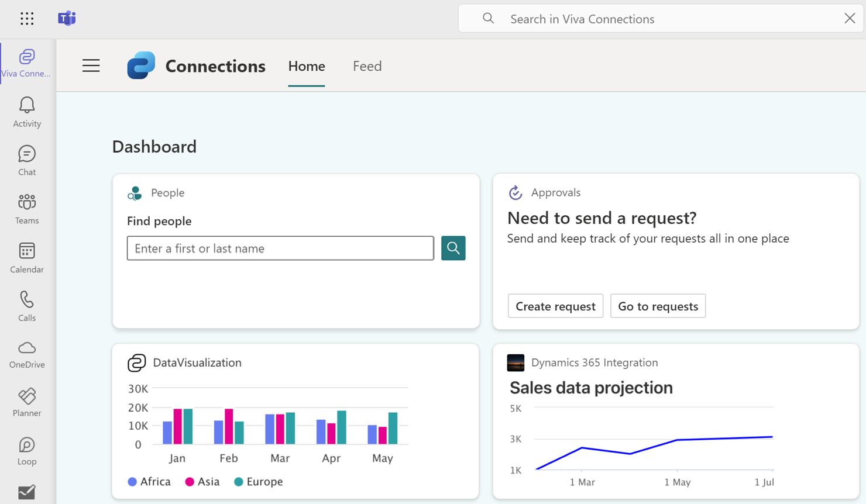Click the find people search button
Viewport: 866px width, 504px height.
coord(453,248)
